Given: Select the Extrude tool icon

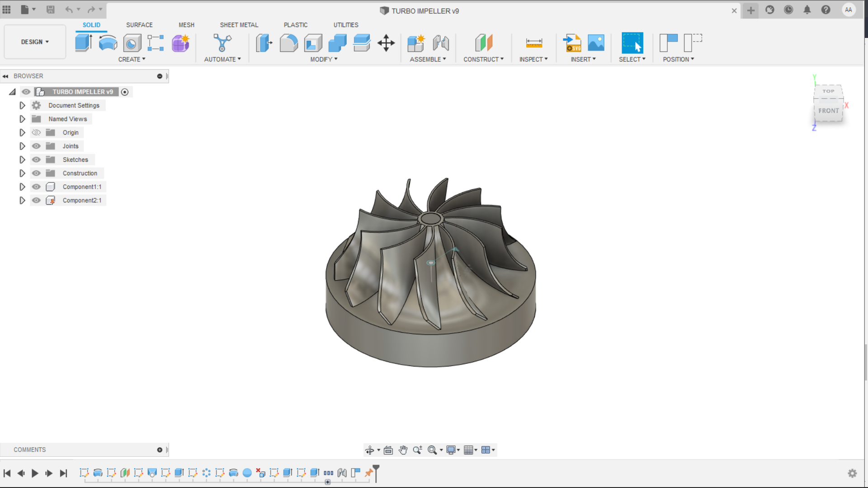Looking at the screenshot, I should [x=84, y=43].
